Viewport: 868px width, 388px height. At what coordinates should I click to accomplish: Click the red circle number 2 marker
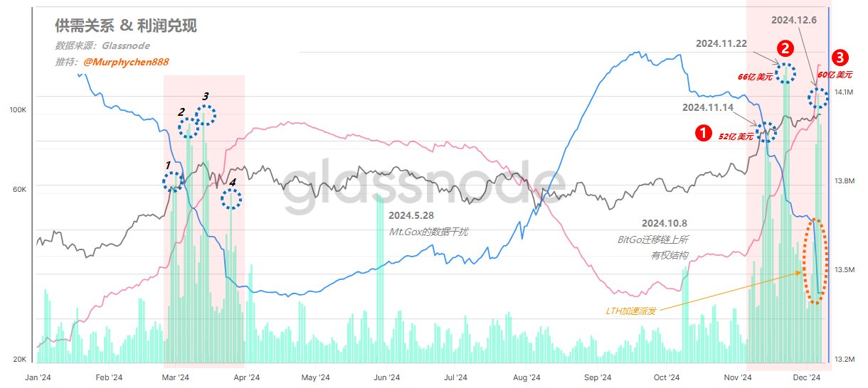(x=785, y=48)
